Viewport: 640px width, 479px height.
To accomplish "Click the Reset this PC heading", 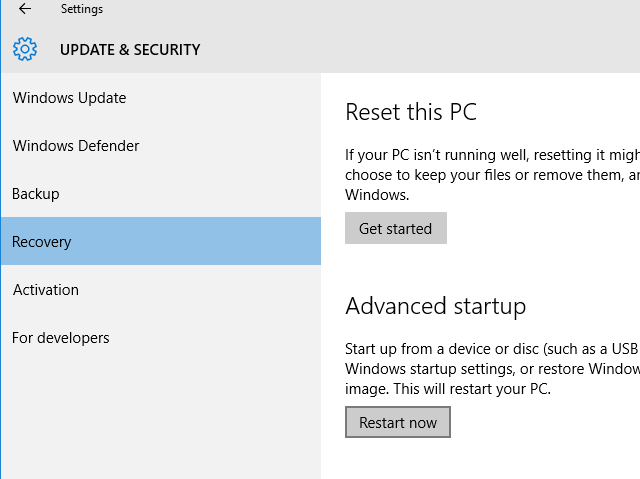I will (411, 112).
